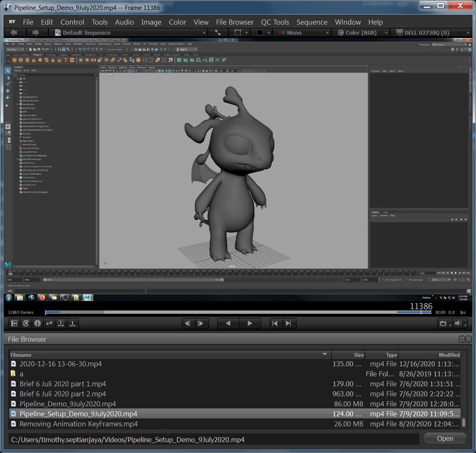Sort files by the Type column header
The image size is (476, 453).
382,355
